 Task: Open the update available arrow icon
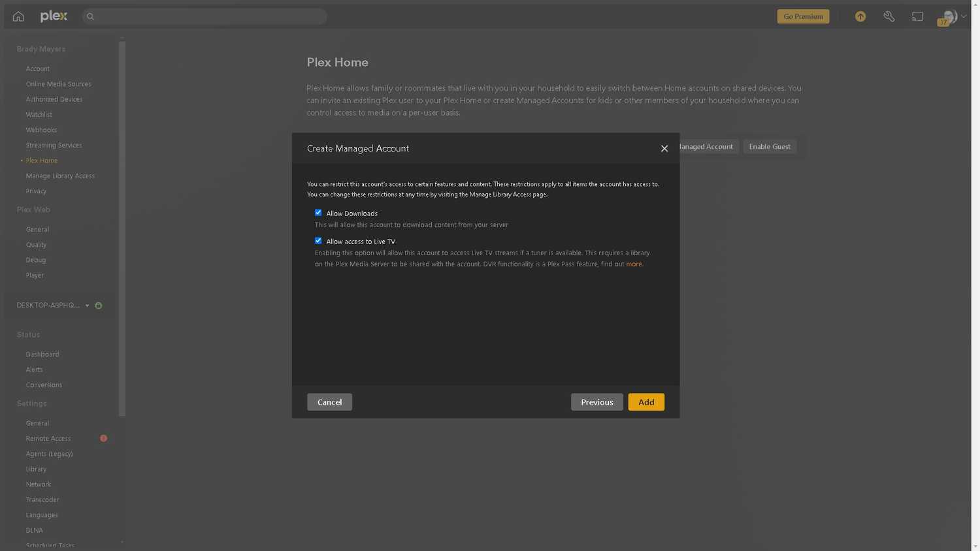click(x=860, y=16)
